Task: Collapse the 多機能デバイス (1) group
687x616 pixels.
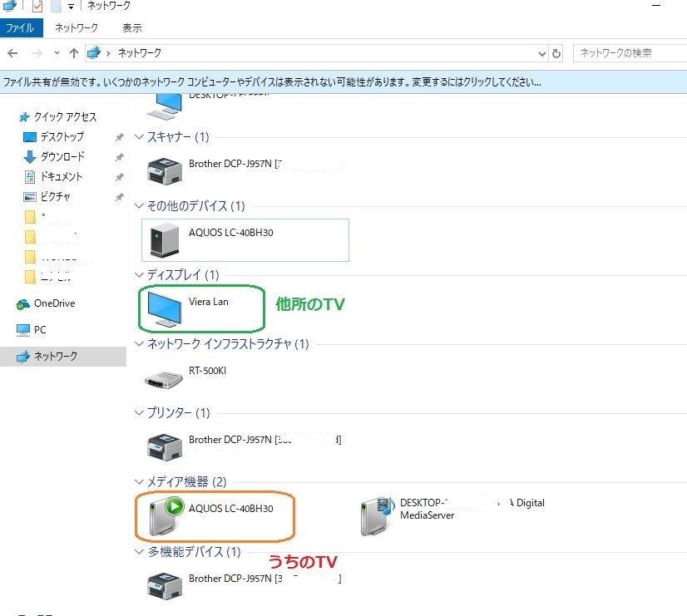Action: [x=139, y=551]
